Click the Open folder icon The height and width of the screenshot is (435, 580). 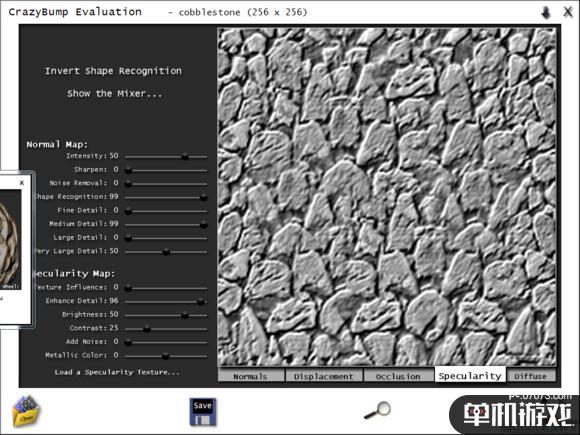pos(26,411)
